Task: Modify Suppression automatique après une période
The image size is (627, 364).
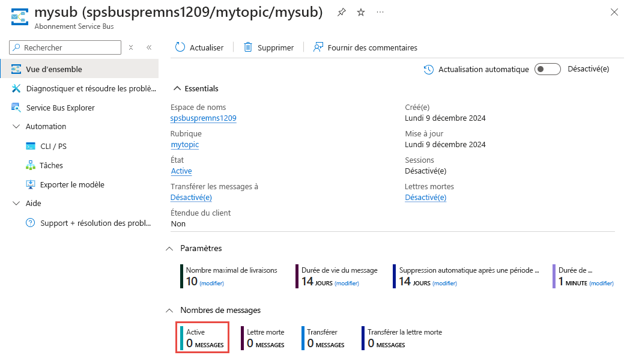Action: click(x=444, y=283)
